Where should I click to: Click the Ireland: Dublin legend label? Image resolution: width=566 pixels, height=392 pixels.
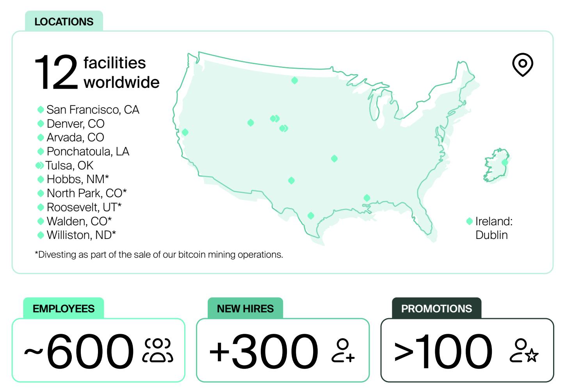coord(493,228)
